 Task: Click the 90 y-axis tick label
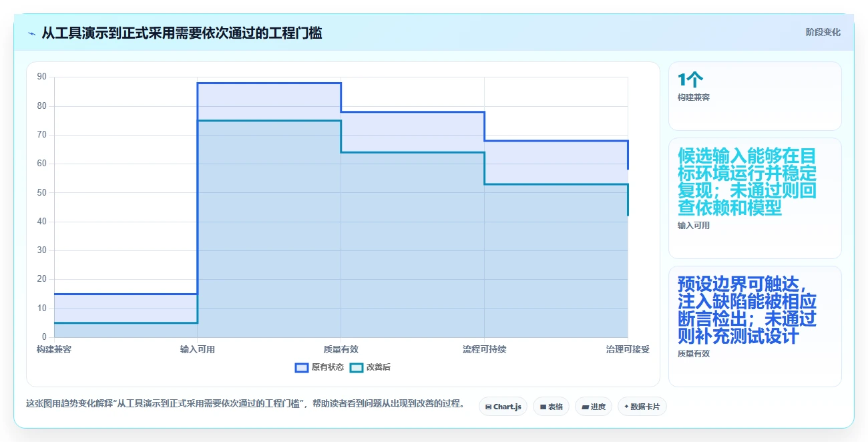point(42,77)
